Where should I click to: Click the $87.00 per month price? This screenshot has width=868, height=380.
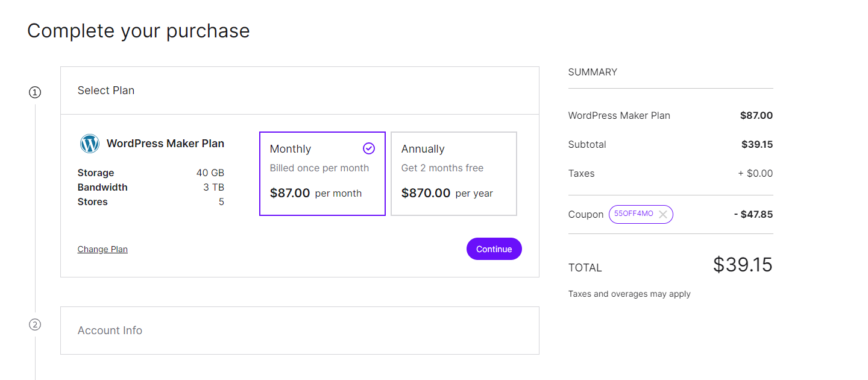(x=316, y=193)
